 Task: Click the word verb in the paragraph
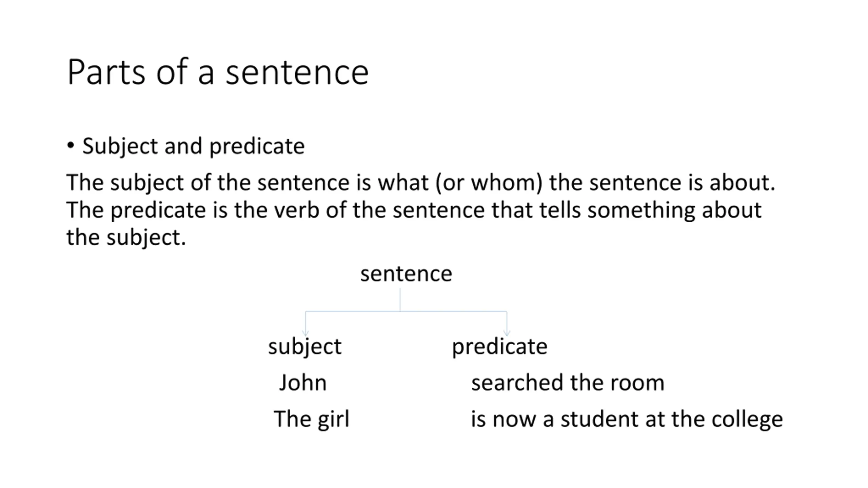[297, 210]
